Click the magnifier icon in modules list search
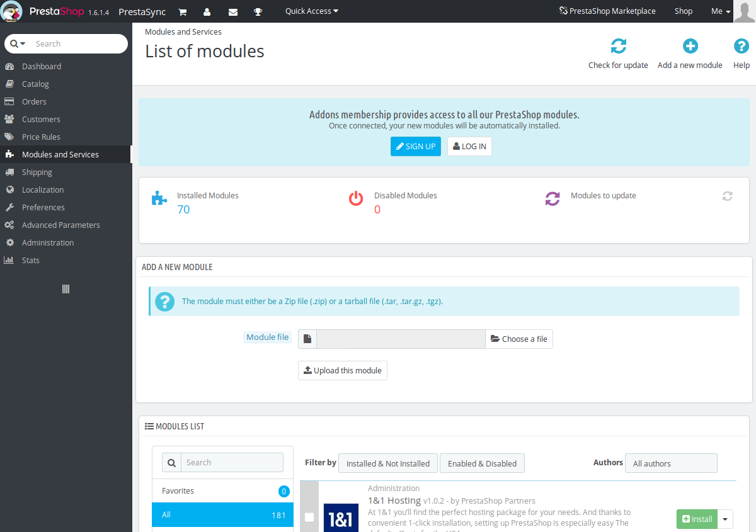This screenshot has width=756, height=532. pos(171,463)
